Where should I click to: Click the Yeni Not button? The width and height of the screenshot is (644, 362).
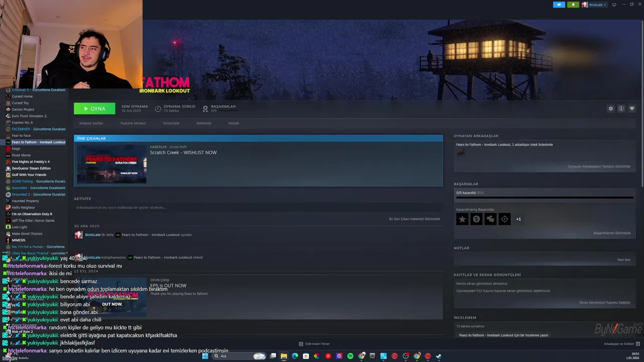[624, 260]
